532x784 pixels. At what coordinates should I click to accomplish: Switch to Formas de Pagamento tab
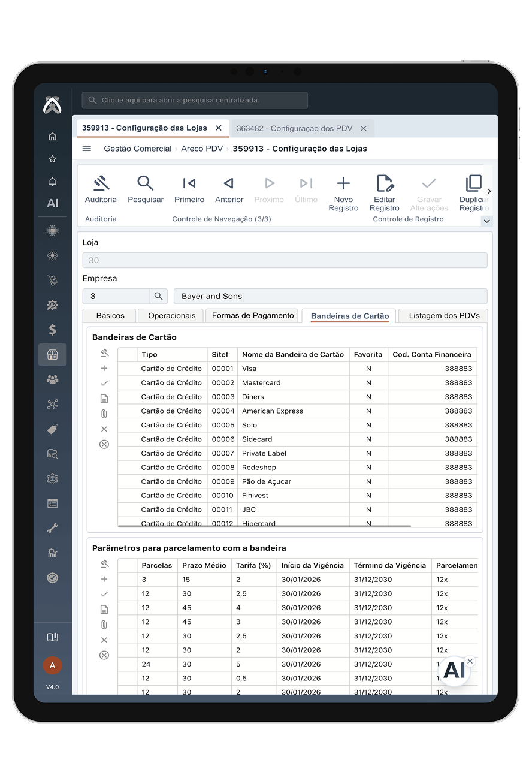click(x=253, y=315)
